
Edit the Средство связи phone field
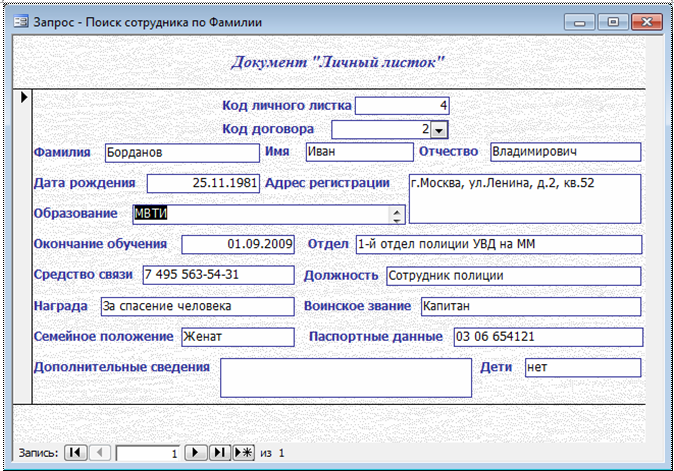(216, 275)
